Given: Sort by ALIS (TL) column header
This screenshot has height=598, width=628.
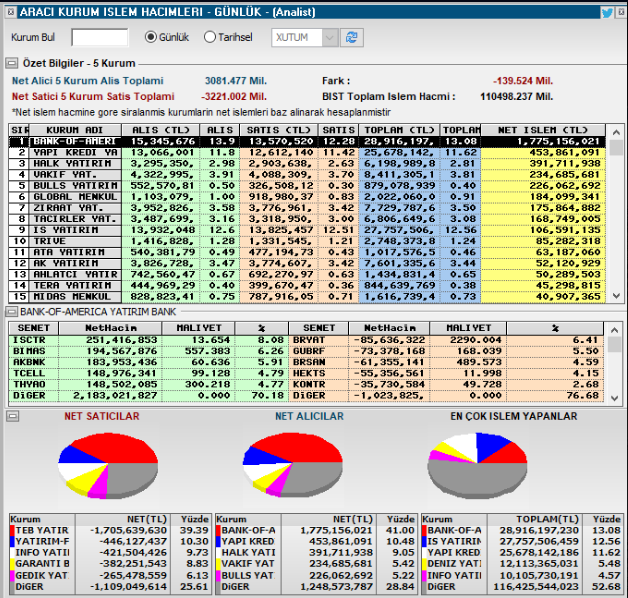Looking at the screenshot, I should (x=161, y=130).
